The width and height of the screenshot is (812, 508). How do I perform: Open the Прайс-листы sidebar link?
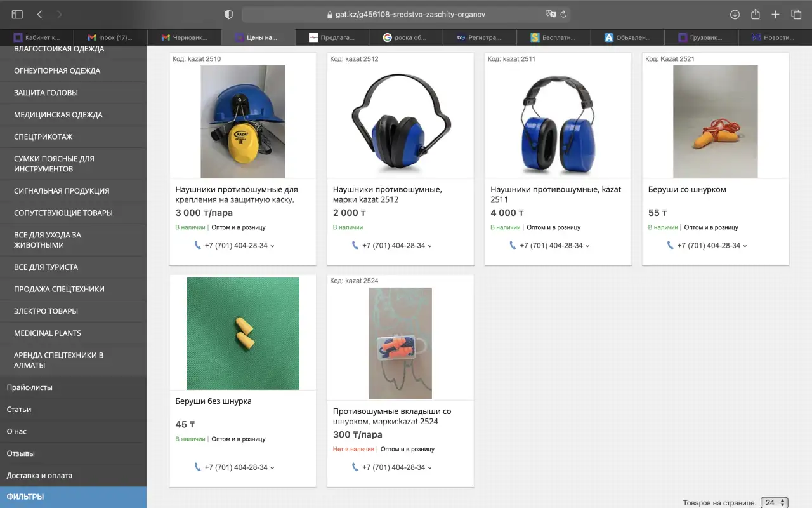pos(29,387)
